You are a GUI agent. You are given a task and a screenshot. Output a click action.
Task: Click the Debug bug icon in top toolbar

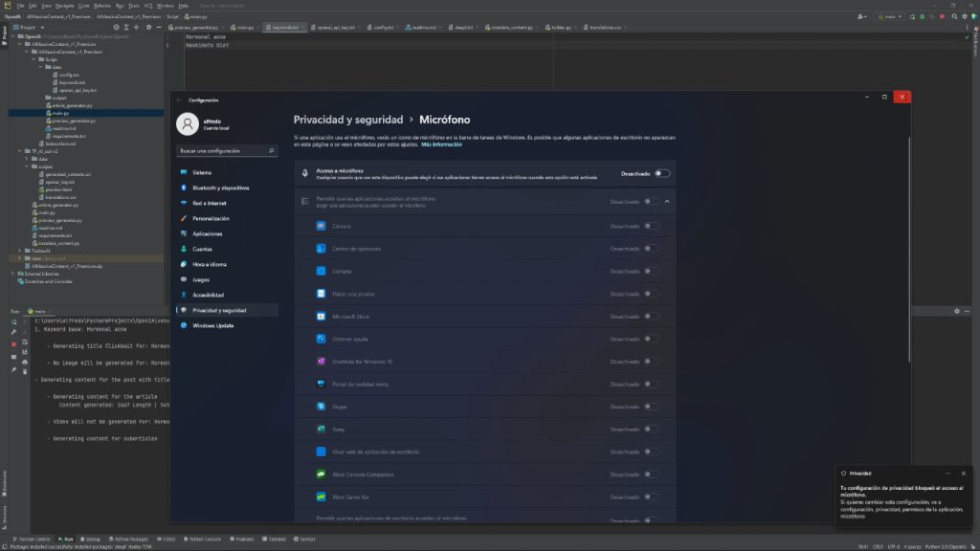click(922, 17)
